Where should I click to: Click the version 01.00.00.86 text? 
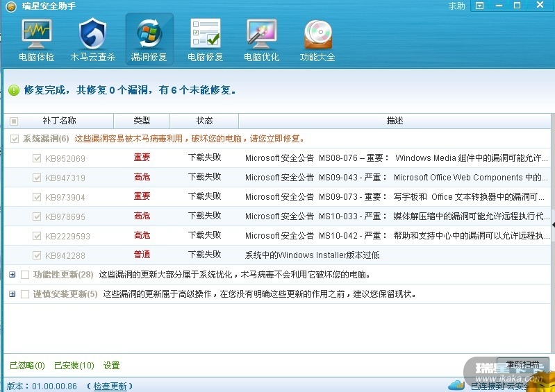[x=54, y=386]
